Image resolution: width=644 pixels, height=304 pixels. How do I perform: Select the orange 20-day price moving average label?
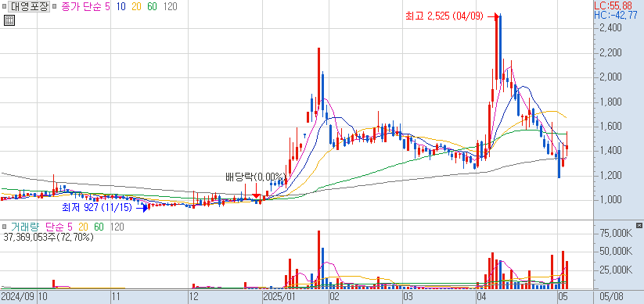[136, 6]
